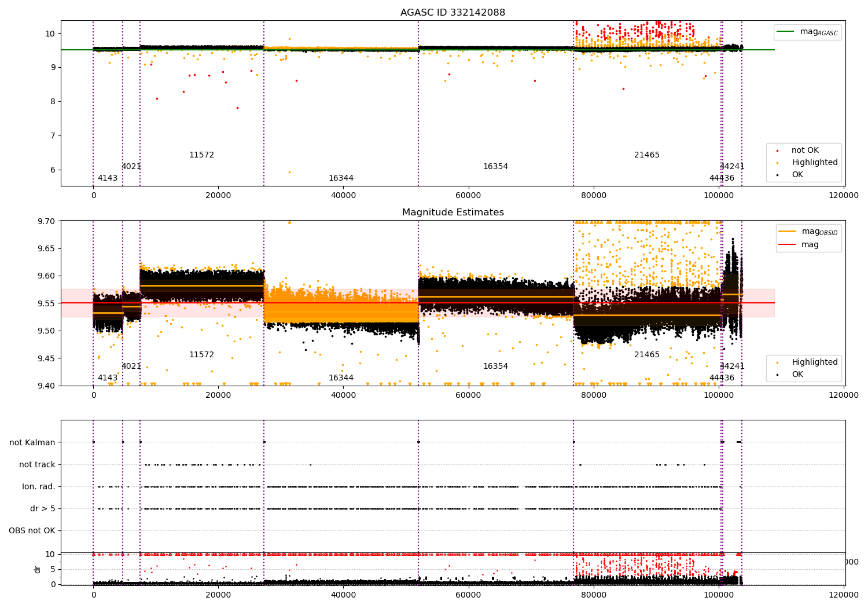This screenshot has width=868, height=608.
Task: Click obsid label 16344 in top plot
Action: point(341,178)
